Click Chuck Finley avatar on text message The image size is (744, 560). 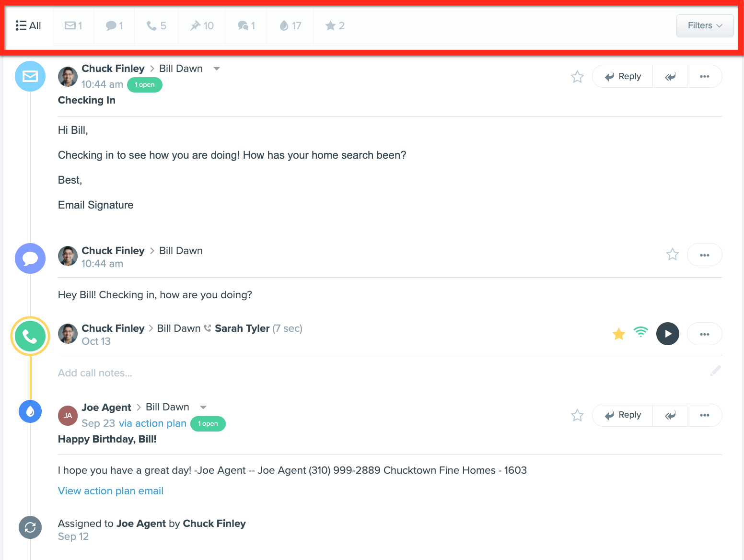pyautogui.click(x=68, y=256)
